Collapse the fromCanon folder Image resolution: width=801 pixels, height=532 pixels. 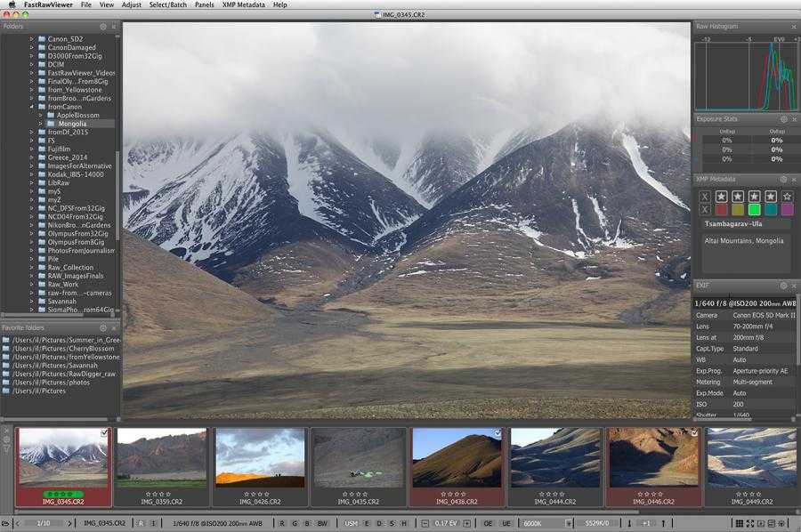(x=32, y=107)
